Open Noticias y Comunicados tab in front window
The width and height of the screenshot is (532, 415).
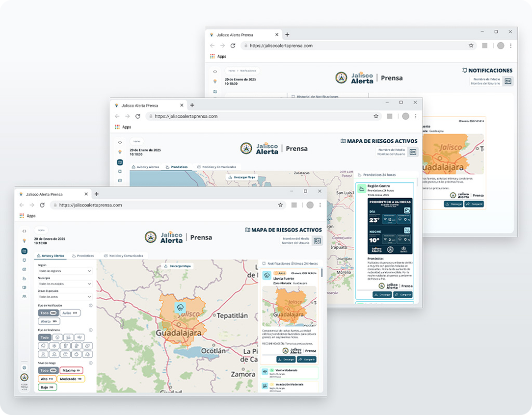[x=123, y=256]
